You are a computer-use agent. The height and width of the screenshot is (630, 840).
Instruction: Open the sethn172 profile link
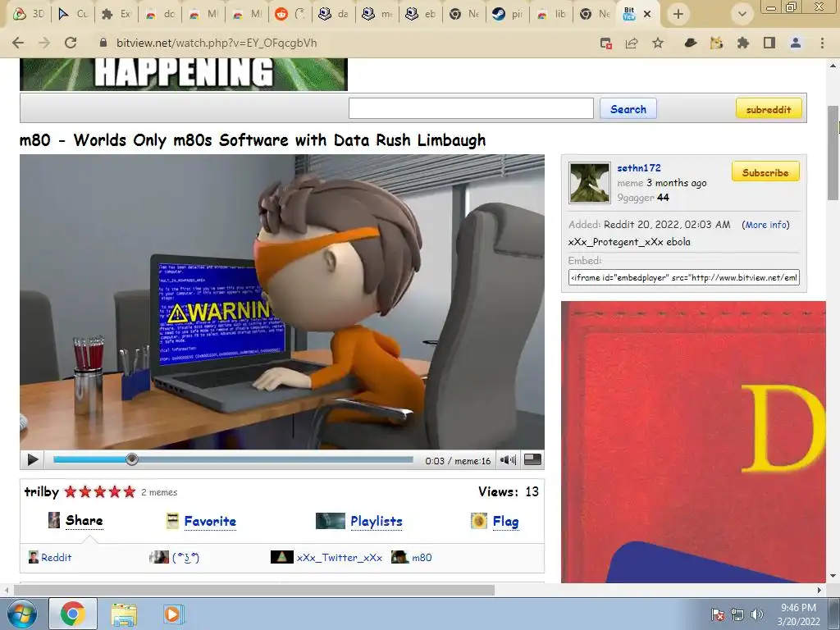(639, 167)
